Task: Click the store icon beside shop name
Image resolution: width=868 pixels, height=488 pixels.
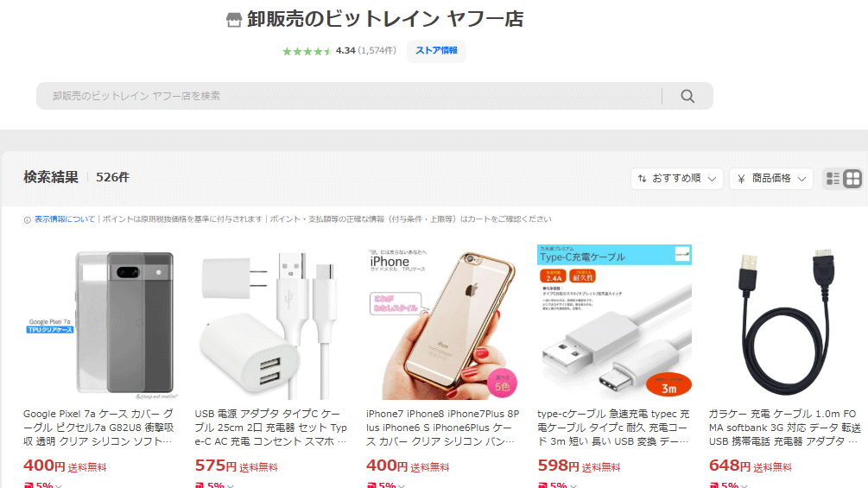Action: (234, 20)
